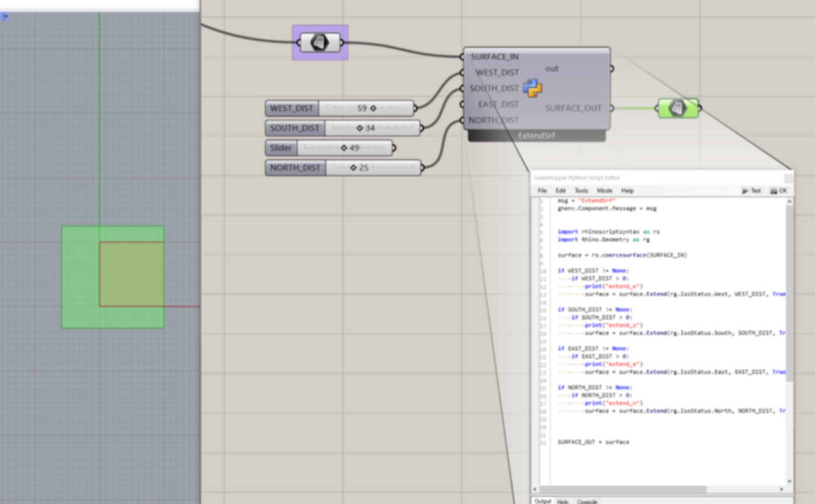This screenshot has height=504, width=815.
Task: Click the SURFACE_OUT output grip on ExtendSrf
Action: 611,108
